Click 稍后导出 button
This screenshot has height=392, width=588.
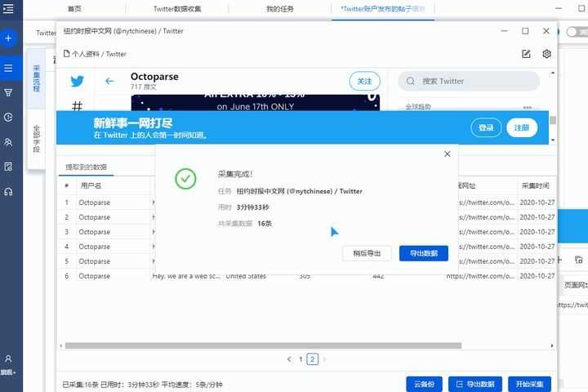click(367, 254)
